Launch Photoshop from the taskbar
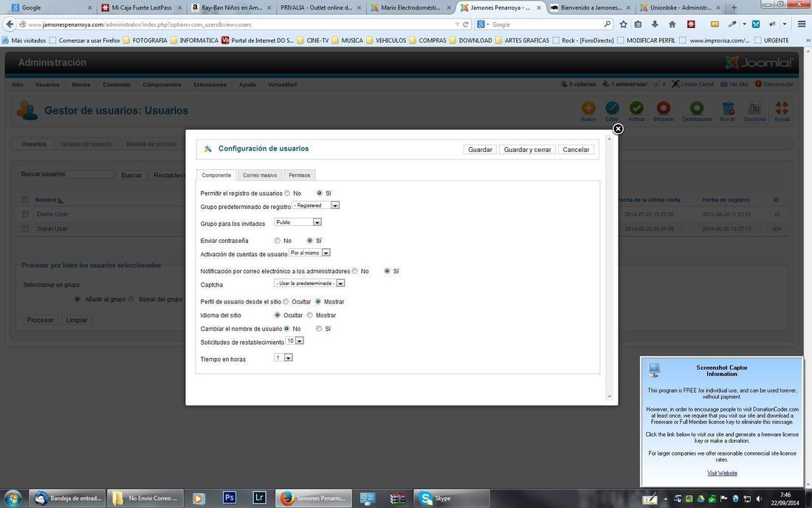This screenshot has width=812, height=508. (x=229, y=498)
